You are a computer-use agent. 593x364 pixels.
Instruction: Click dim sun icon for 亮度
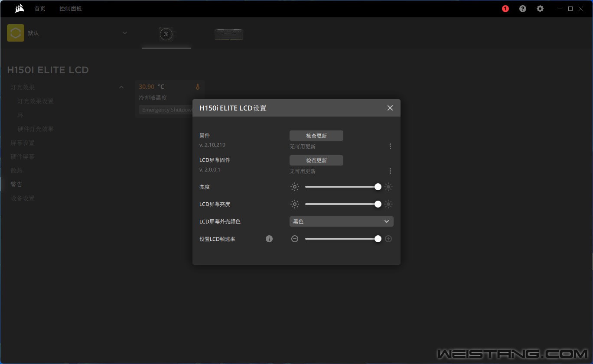click(295, 187)
